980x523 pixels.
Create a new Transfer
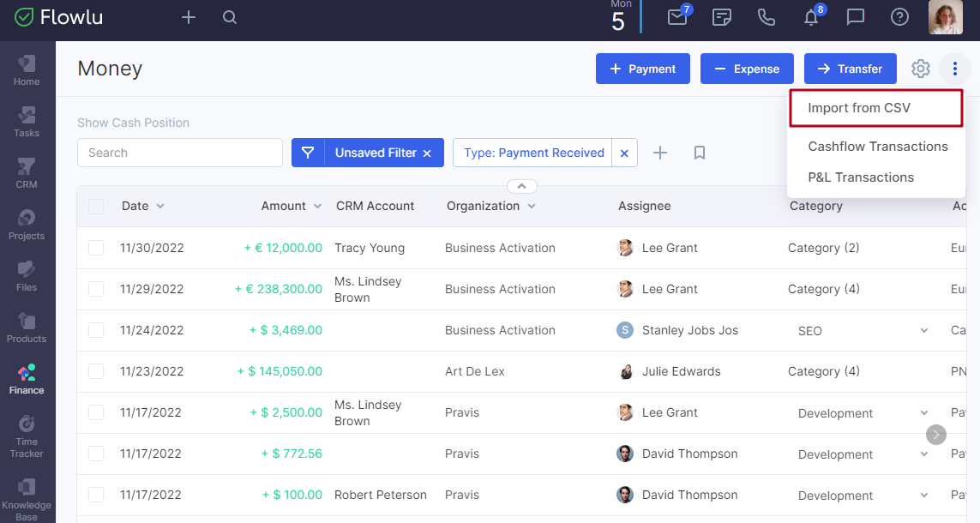[x=850, y=69]
